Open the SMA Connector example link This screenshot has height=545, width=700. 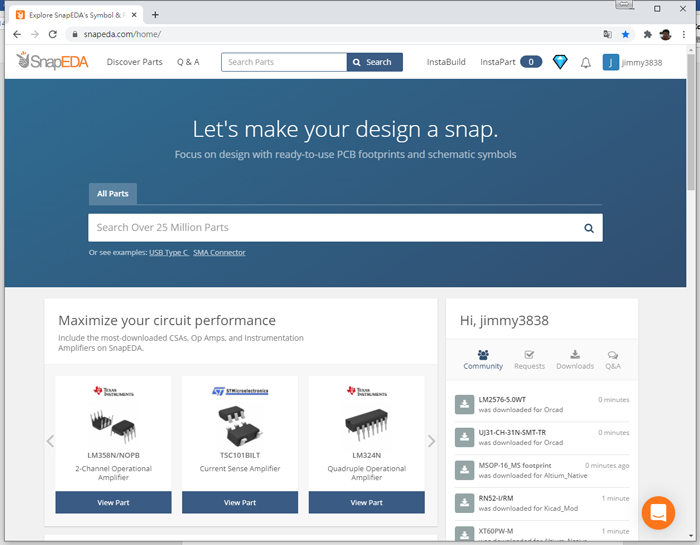[219, 253]
